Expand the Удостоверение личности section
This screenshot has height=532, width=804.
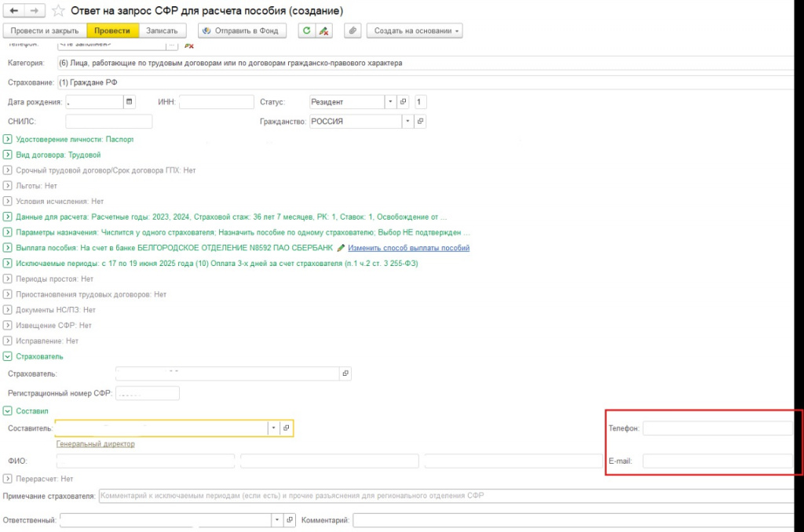tap(8, 140)
